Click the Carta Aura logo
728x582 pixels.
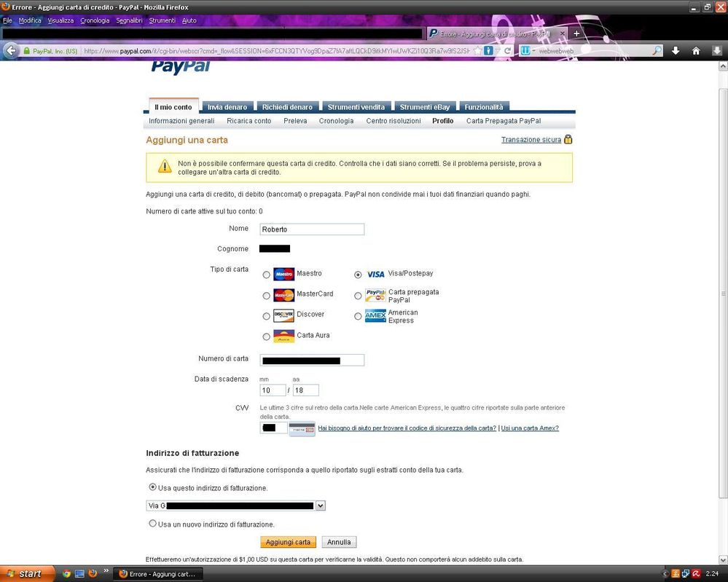(x=283, y=336)
